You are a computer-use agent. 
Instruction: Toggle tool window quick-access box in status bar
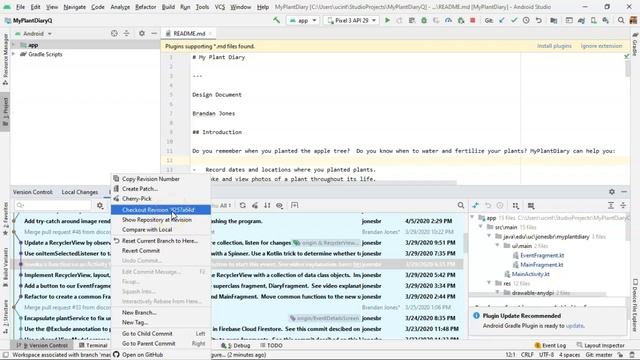click(x=6, y=355)
